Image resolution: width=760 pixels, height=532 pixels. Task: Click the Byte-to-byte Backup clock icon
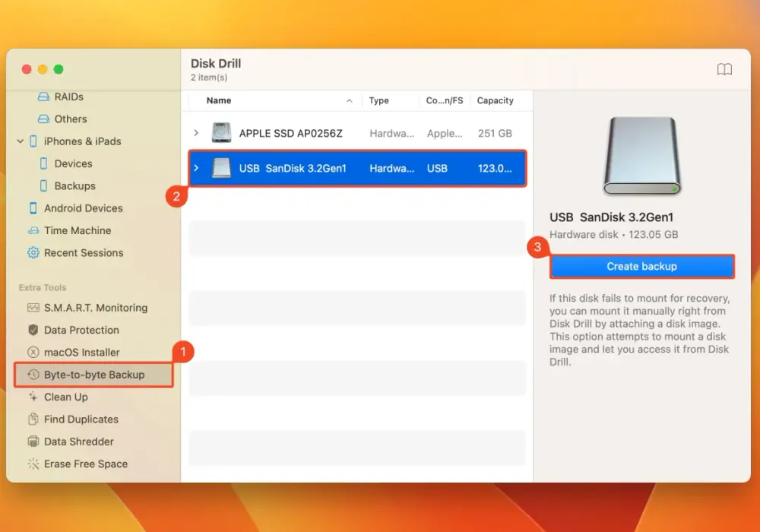pos(33,375)
